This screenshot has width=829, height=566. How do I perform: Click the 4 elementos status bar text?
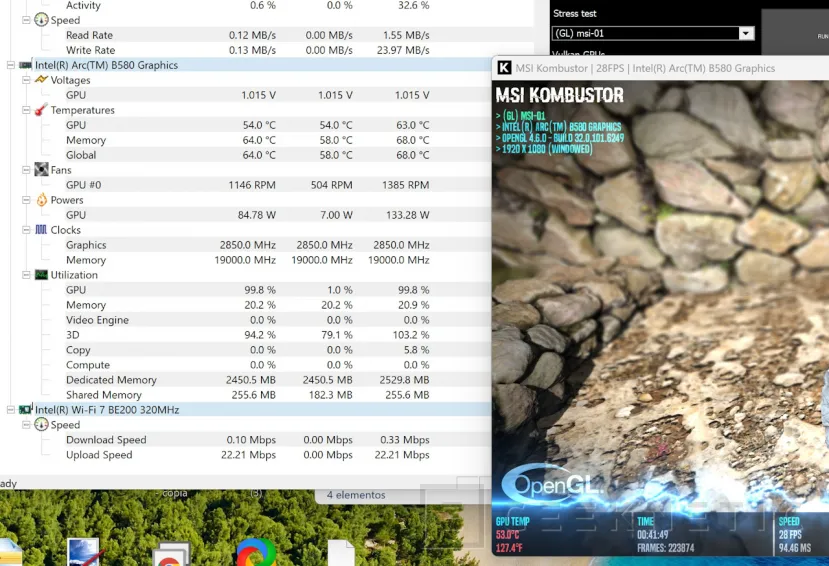click(x=356, y=495)
